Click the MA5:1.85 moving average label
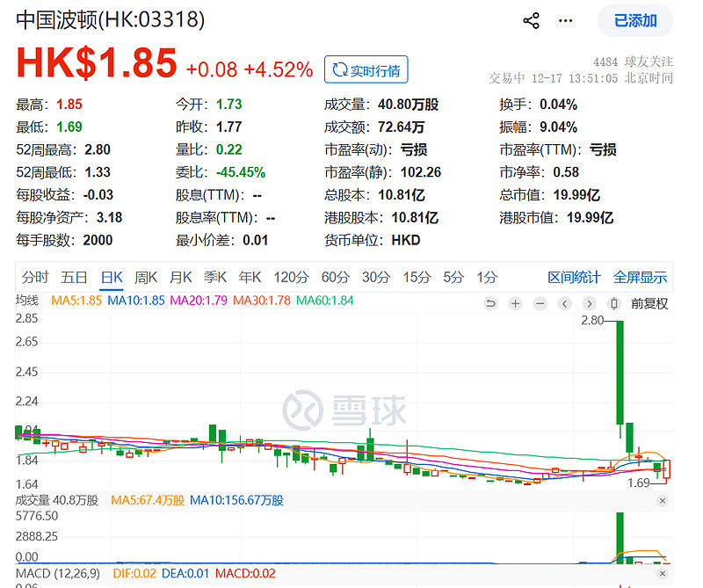703x588 pixels. pyautogui.click(x=76, y=301)
